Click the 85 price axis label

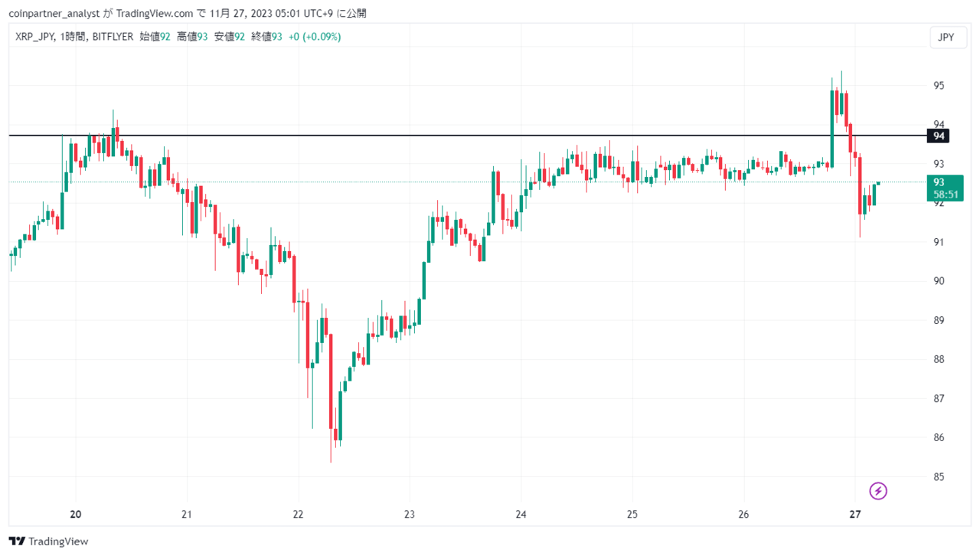coord(939,476)
